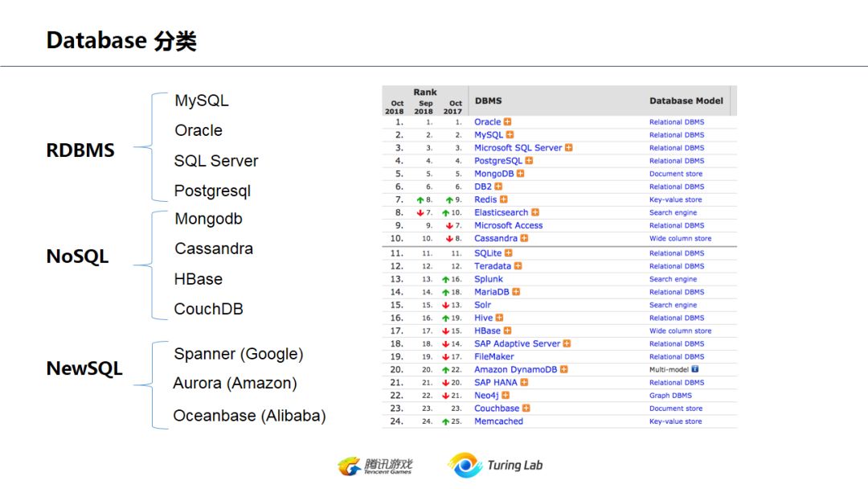Open the Splunk link
This screenshot has height=489, width=868.
pos(489,279)
